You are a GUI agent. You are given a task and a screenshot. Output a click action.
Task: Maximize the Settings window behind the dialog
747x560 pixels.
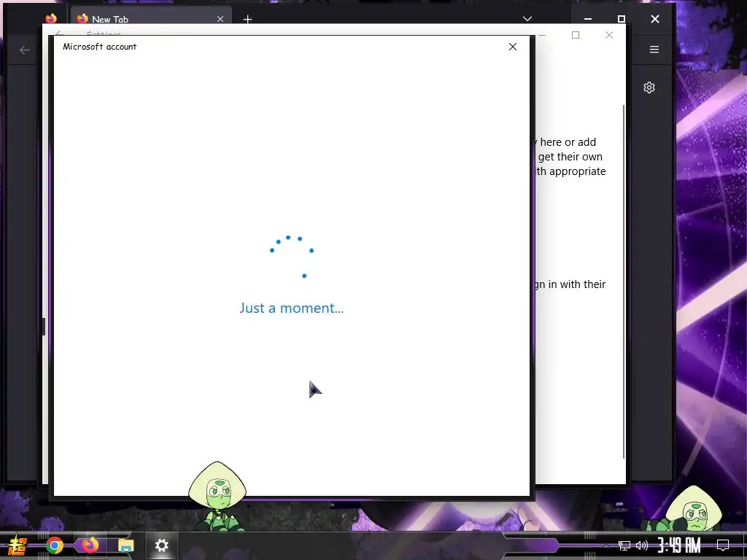576,35
